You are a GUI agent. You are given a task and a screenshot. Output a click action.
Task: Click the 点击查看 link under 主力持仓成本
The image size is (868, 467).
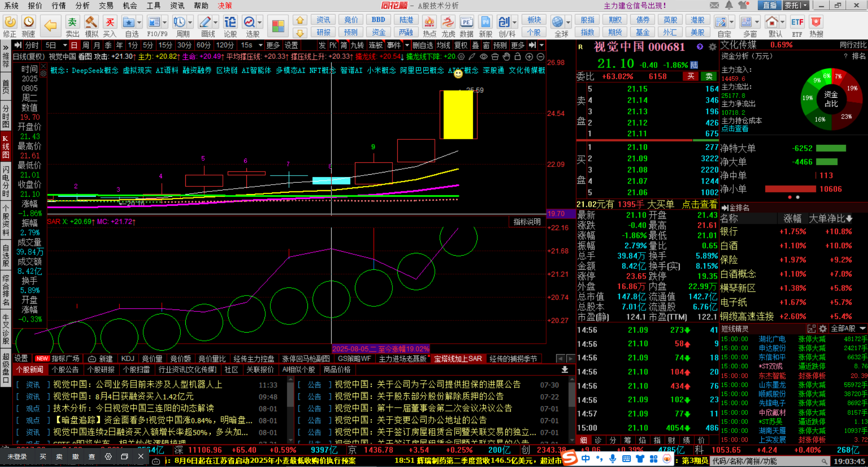[x=735, y=129]
